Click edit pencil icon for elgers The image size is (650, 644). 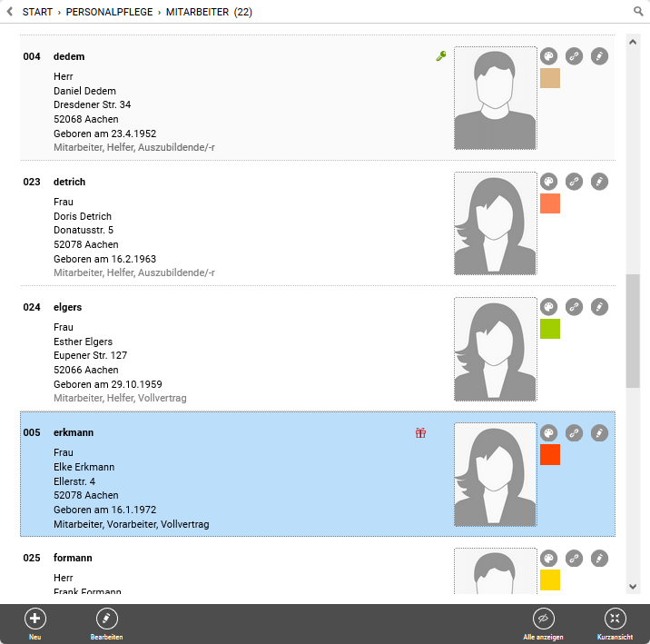point(599,307)
